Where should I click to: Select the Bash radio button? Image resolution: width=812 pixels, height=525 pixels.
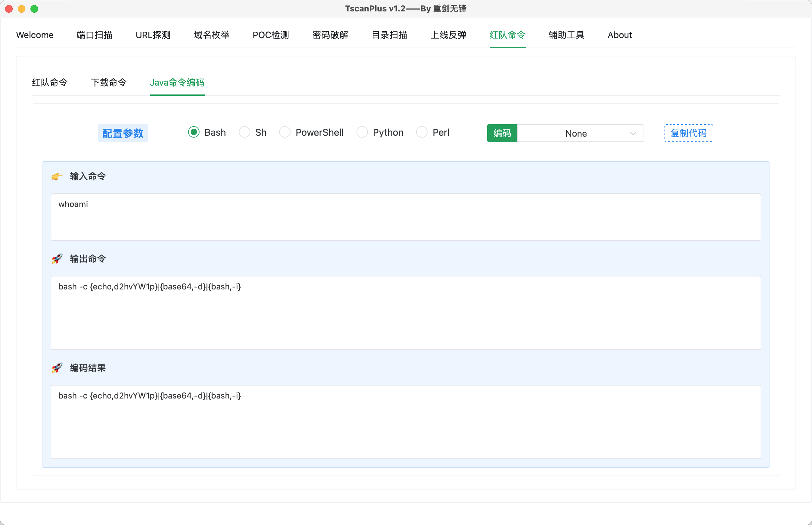tap(194, 132)
